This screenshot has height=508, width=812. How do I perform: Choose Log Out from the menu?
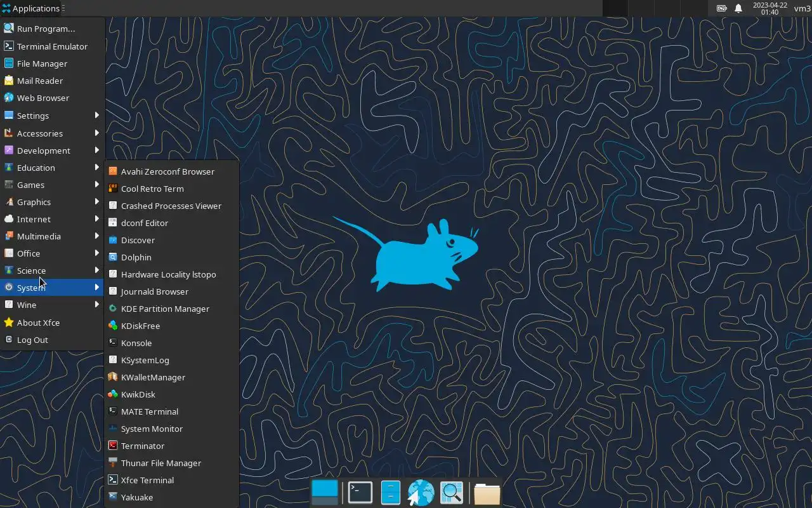point(53,340)
